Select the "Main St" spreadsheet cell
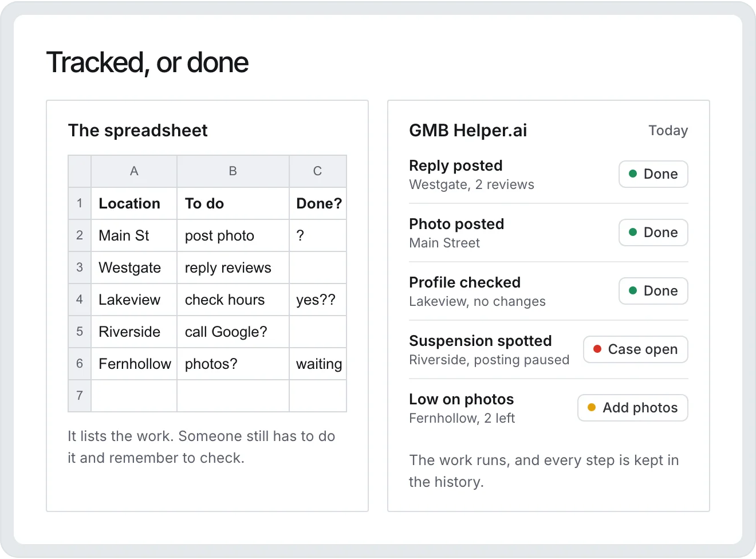This screenshot has height=559, width=756. coord(134,235)
